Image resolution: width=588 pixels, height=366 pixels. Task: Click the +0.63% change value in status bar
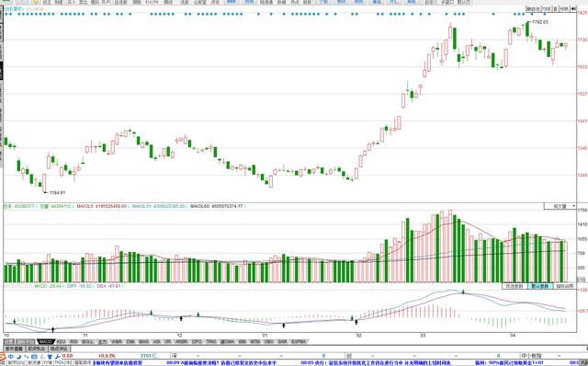coord(107,356)
